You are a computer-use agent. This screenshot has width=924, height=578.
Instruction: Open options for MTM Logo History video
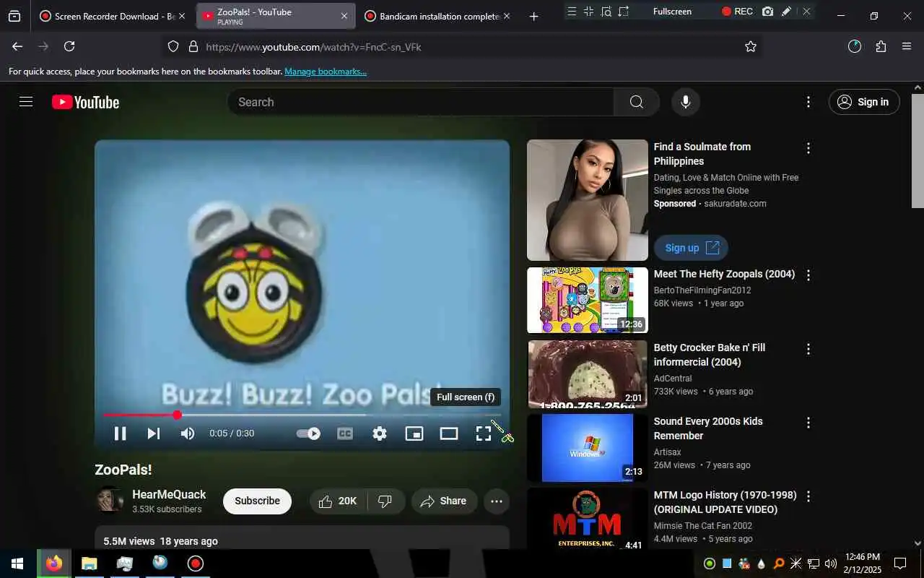[808, 496]
